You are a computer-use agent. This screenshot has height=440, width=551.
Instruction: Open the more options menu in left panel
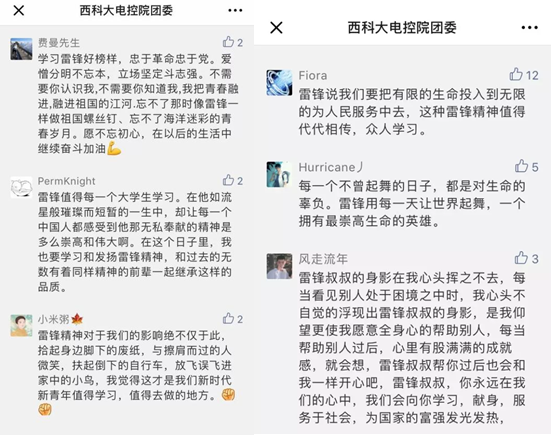point(235,11)
